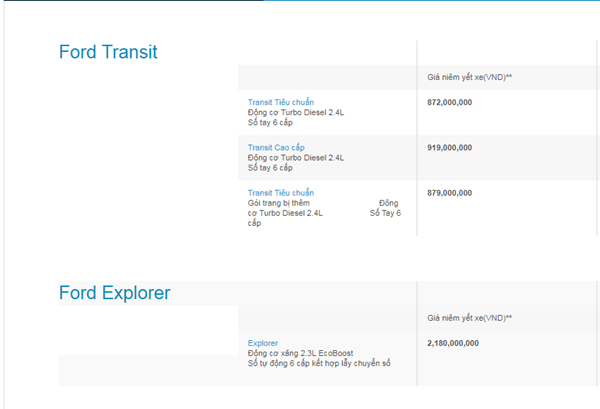Click the Giá niêm yết header in Transit table
This screenshot has height=409, width=600.
469,76
